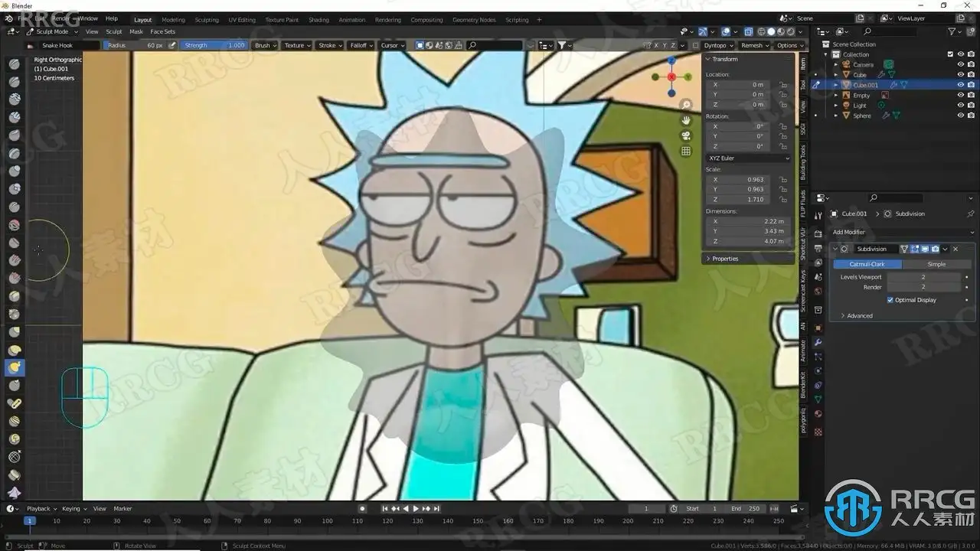The height and width of the screenshot is (551, 980).
Task: Open the Window menu
Action: point(88,18)
